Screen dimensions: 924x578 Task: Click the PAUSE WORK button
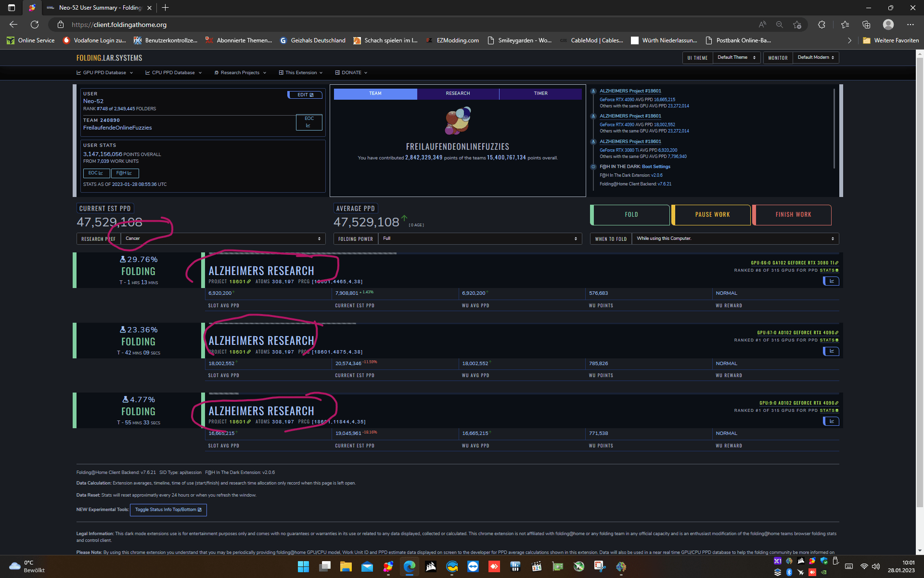[x=712, y=215]
